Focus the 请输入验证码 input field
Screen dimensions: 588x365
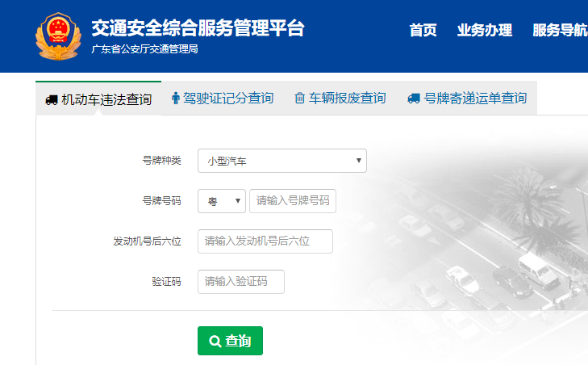240,282
